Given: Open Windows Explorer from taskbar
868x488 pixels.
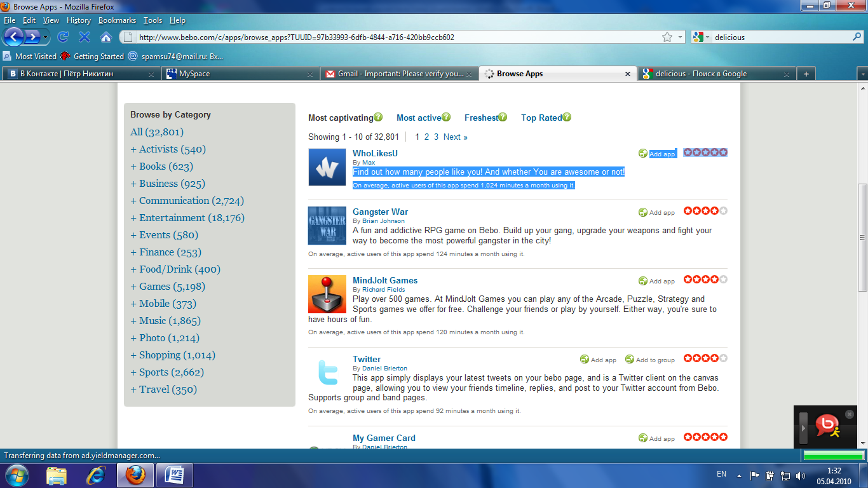Looking at the screenshot, I should pyautogui.click(x=57, y=475).
